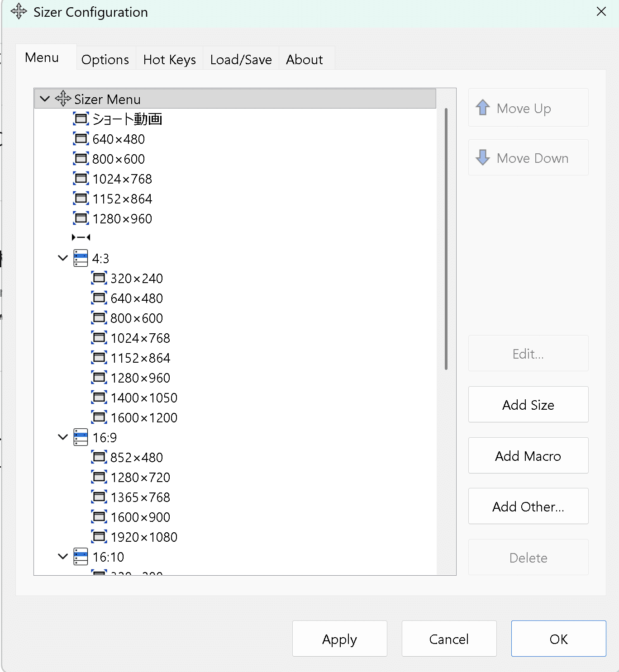Click the top-level 1280×960 window icon
This screenshot has width=619, height=672.
[81, 218]
